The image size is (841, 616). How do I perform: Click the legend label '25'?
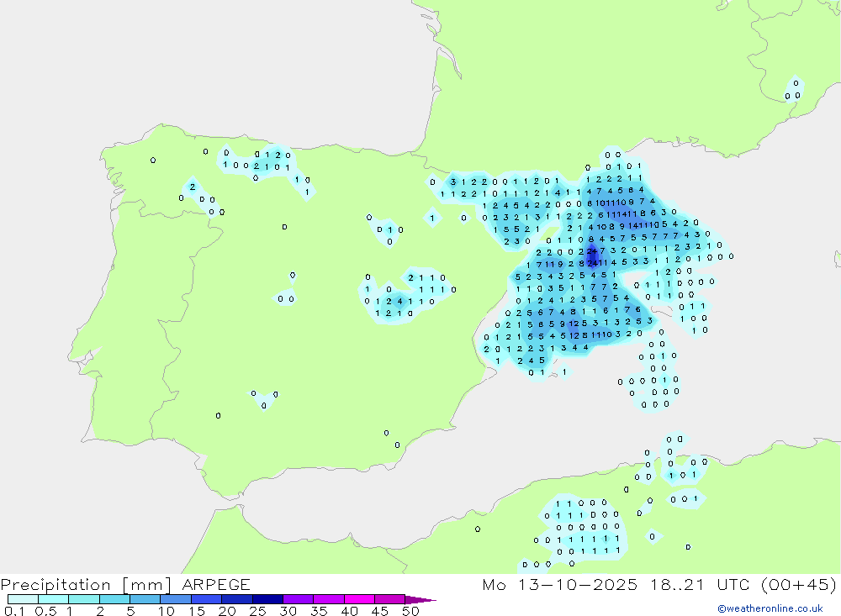coord(258,611)
